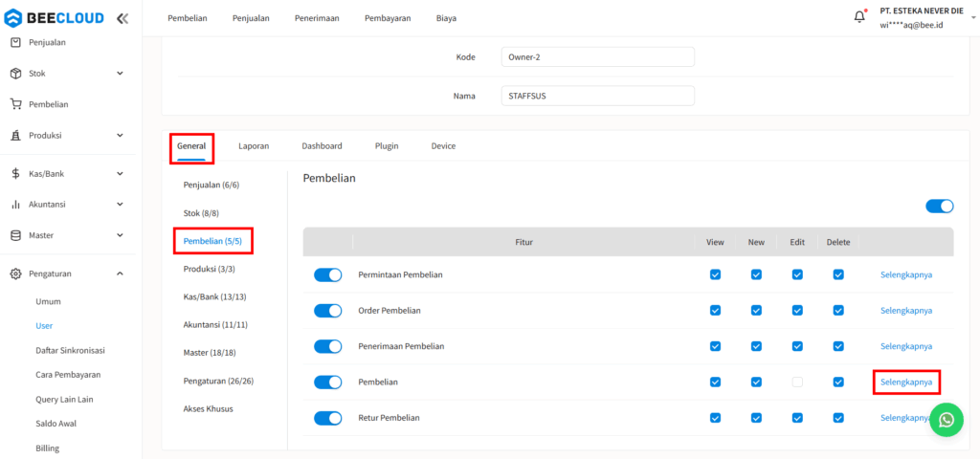Click the Kas/Bank dollar icon

[x=16, y=174]
